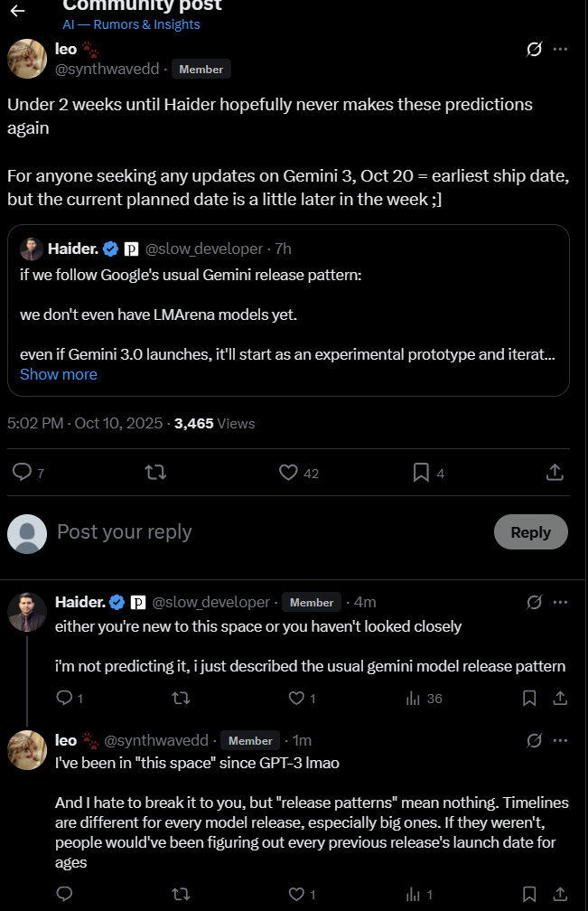Image resolution: width=588 pixels, height=911 pixels.
Task: Bookmark Haider's reply
Action: [x=529, y=698]
